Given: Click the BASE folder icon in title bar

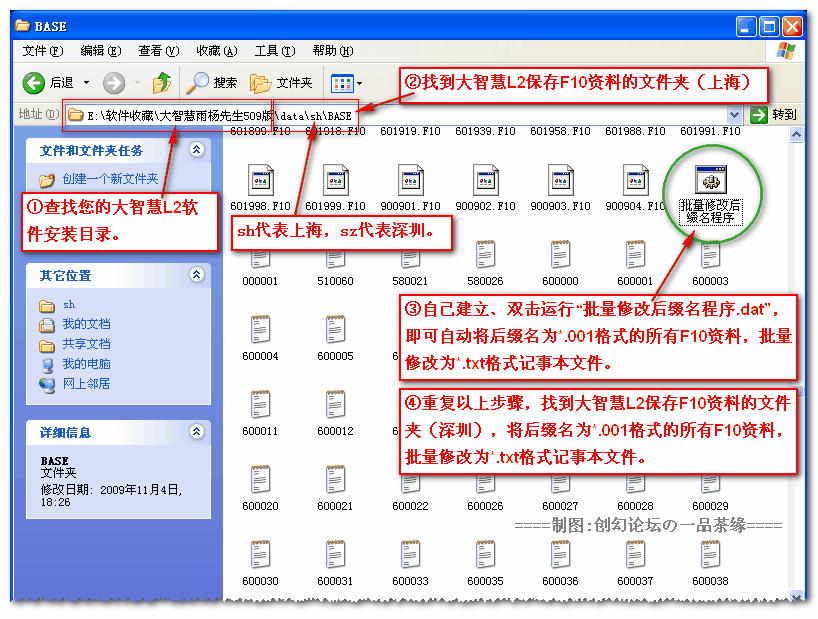Looking at the screenshot, I should tap(22, 25).
